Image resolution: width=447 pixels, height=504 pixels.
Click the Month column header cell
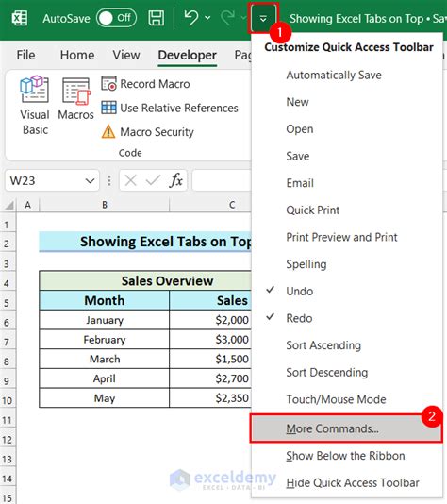tap(105, 300)
